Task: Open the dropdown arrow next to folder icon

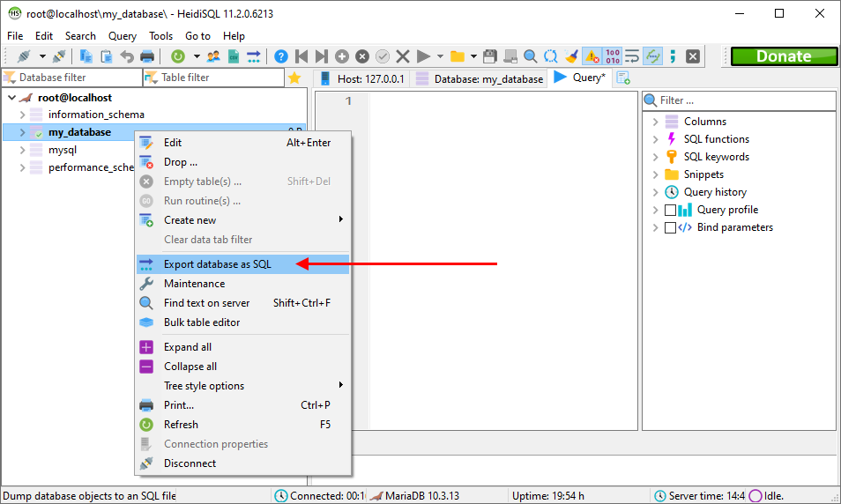Action: click(x=473, y=56)
